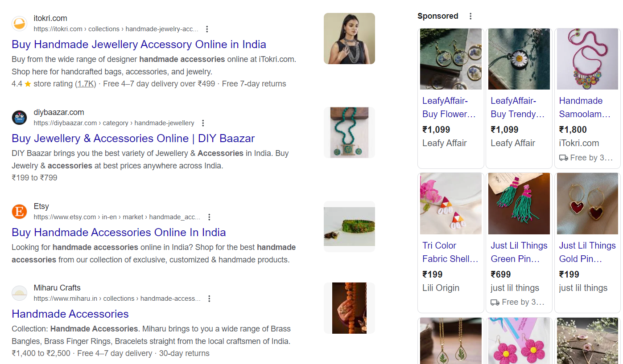Click the Etsy favicon

click(x=19, y=212)
